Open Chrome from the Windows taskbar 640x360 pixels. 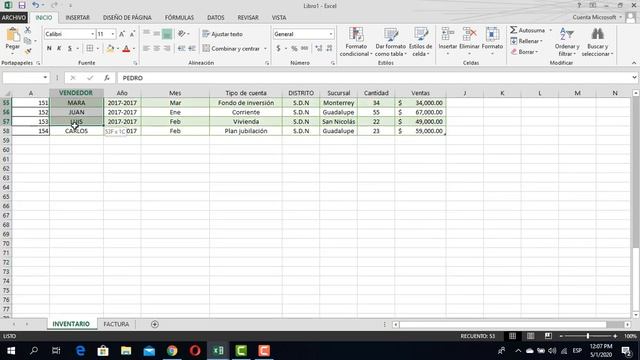click(x=172, y=351)
